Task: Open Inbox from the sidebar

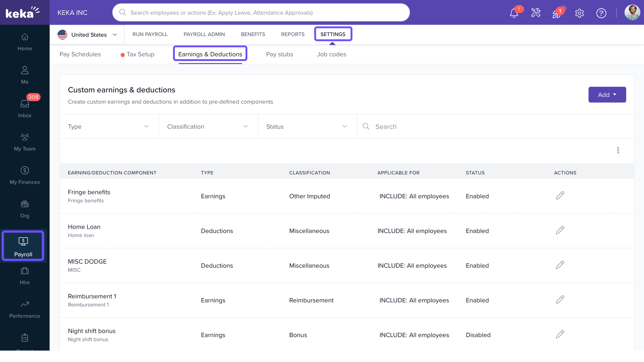Action: tap(24, 108)
